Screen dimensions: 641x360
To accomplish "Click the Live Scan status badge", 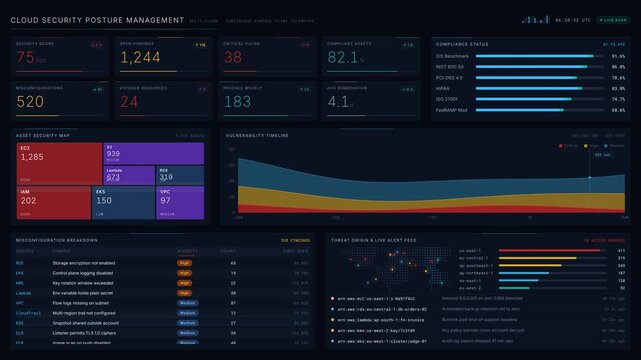I will (x=613, y=20).
